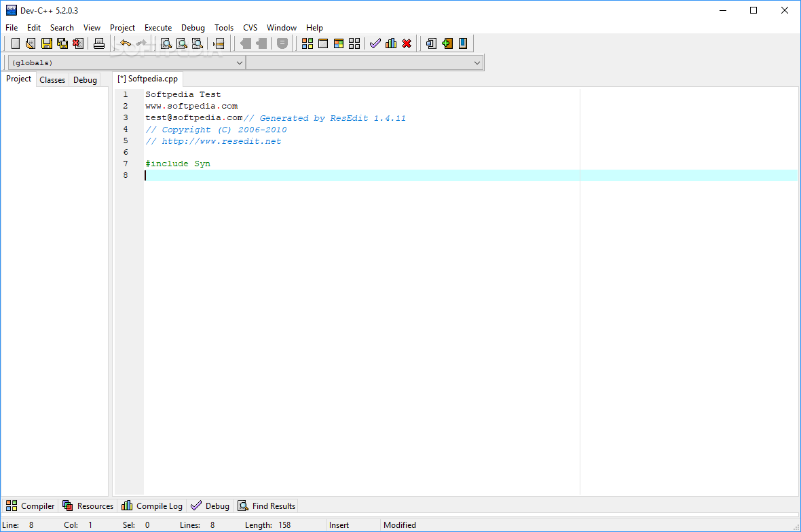Switch to the Project tab in the side panel
801x532 pixels.
pyautogui.click(x=19, y=79)
